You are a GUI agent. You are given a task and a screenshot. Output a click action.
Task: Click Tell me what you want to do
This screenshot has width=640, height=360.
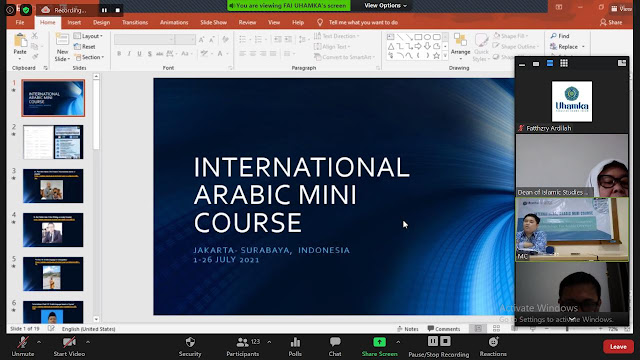[363, 22]
